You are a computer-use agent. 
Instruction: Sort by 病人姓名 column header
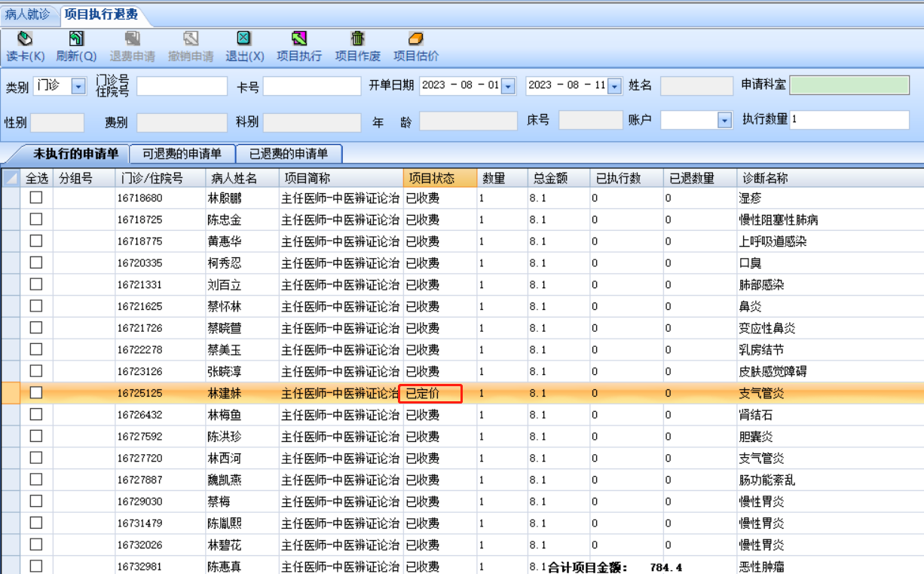tap(242, 178)
